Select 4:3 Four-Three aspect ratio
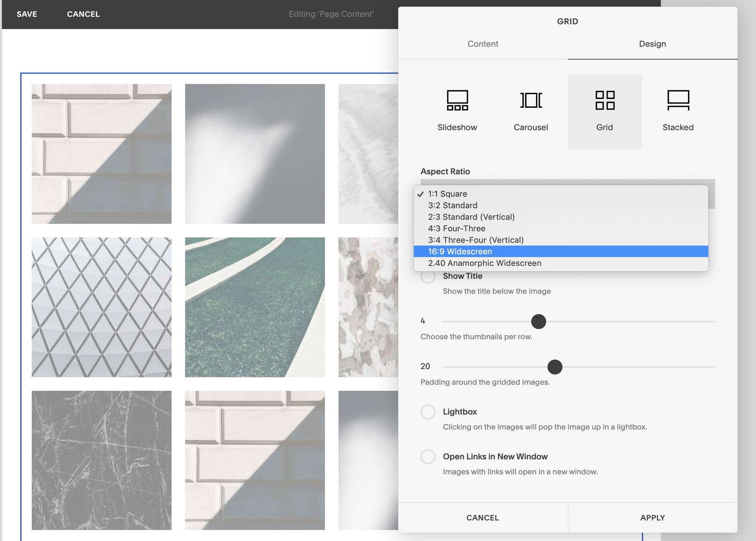 point(456,228)
